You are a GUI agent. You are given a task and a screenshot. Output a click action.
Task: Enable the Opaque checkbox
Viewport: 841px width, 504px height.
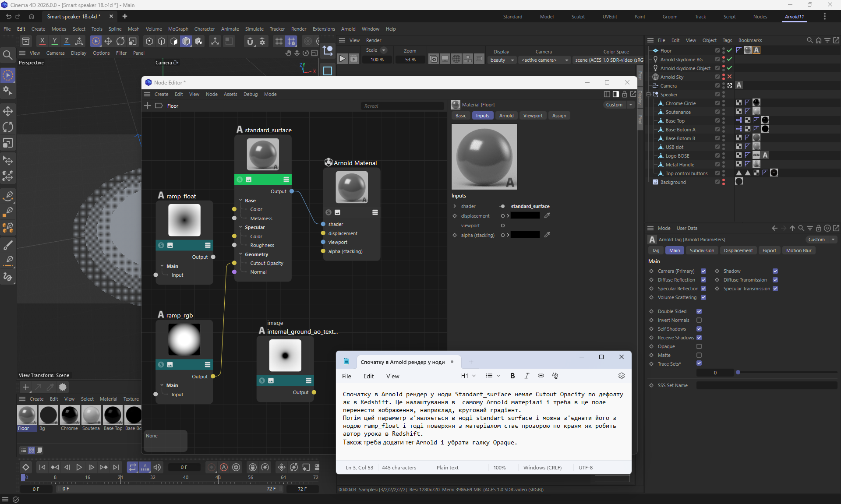(699, 346)
